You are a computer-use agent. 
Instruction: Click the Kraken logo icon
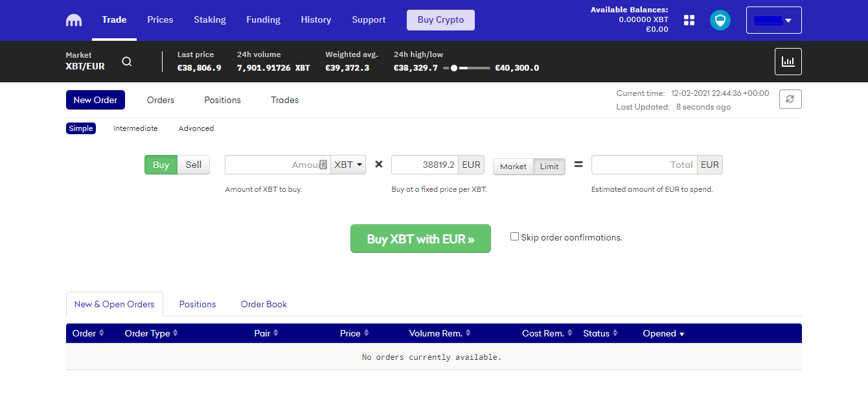74,20
